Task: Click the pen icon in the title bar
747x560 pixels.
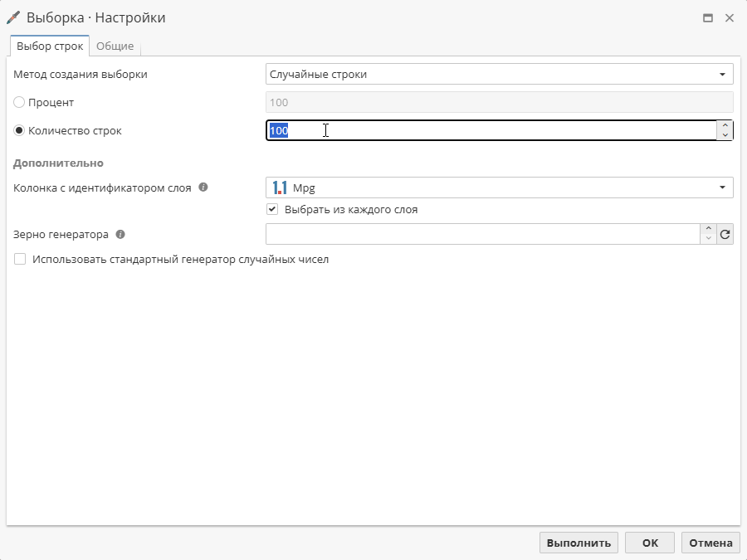Action: click(x=13, y=17)
